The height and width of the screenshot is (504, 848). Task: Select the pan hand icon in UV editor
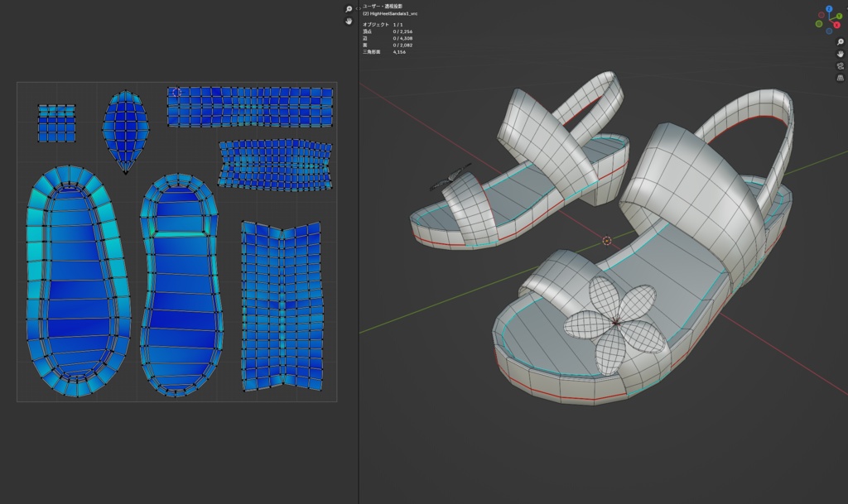pos(349,22)
